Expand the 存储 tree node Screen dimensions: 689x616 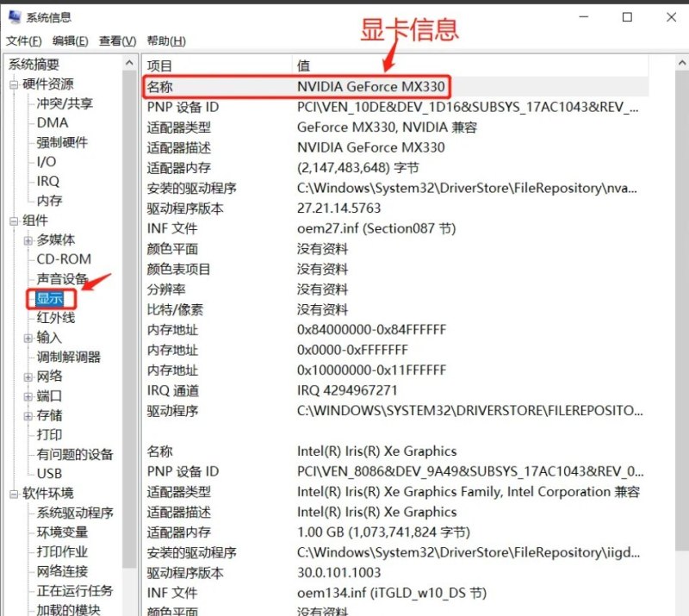(x=28, y=416)
